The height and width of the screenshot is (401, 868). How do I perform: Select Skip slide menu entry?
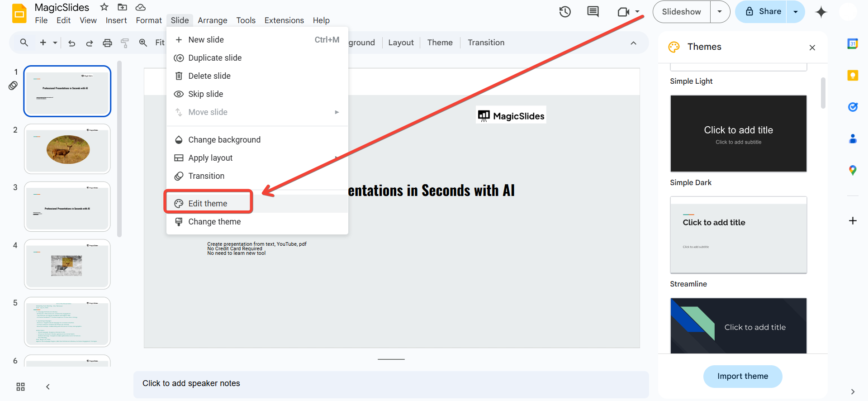[257, 94]
